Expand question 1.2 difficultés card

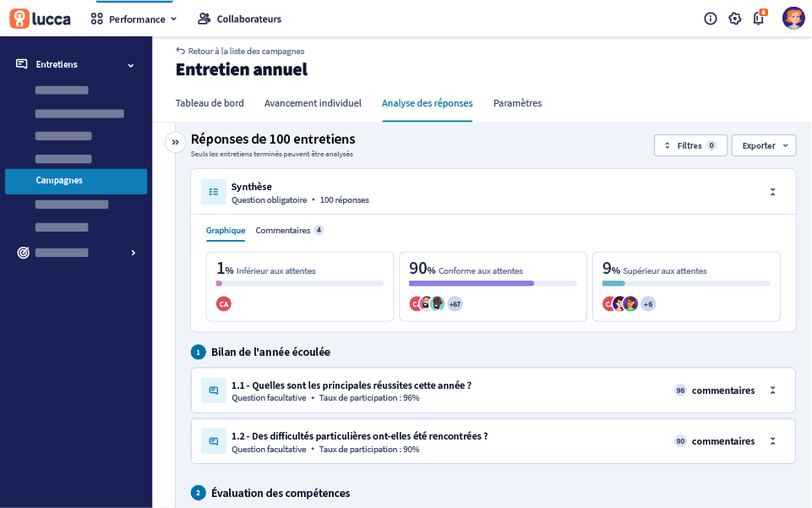(x=772, y=441)
